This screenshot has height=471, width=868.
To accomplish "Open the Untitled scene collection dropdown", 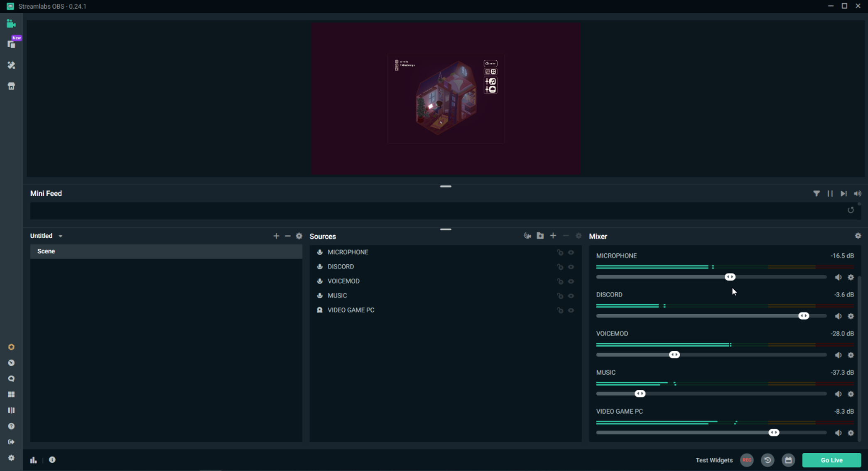I will (46, 236).
